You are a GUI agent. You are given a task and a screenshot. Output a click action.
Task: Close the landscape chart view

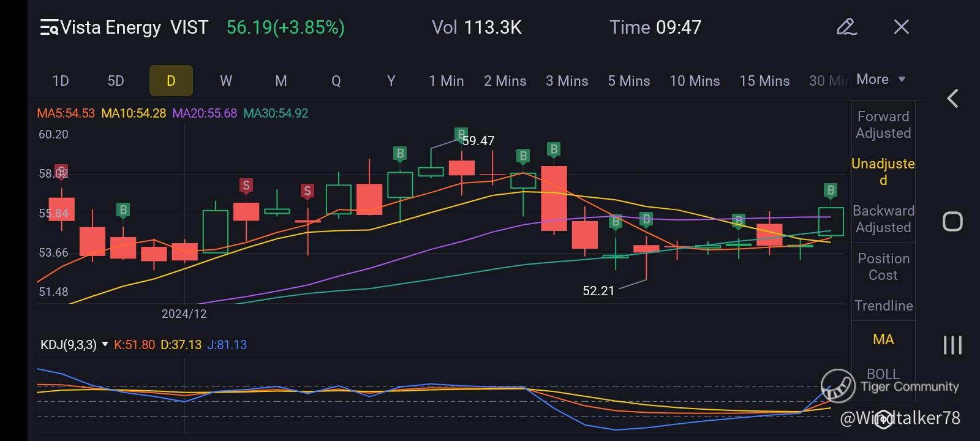coord(901,27)
